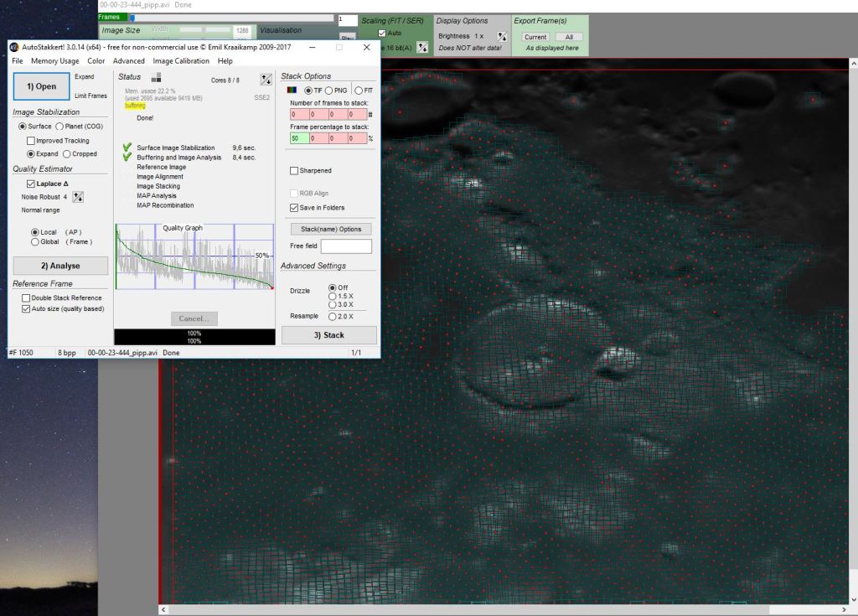Image resolution: width=858 pixels, height=616 pixels.
Task: Check Double Stack Reference option
Action: 26,298
